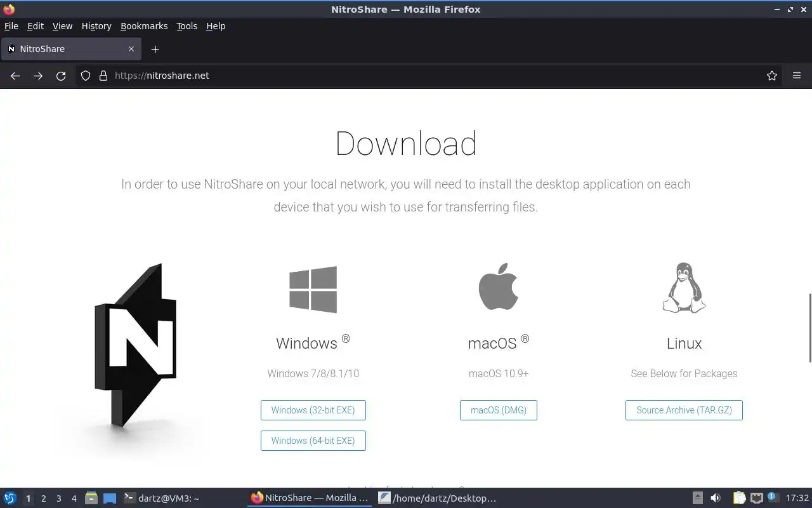Download Windows (64-bit EXE) installer

coord(313,441)
